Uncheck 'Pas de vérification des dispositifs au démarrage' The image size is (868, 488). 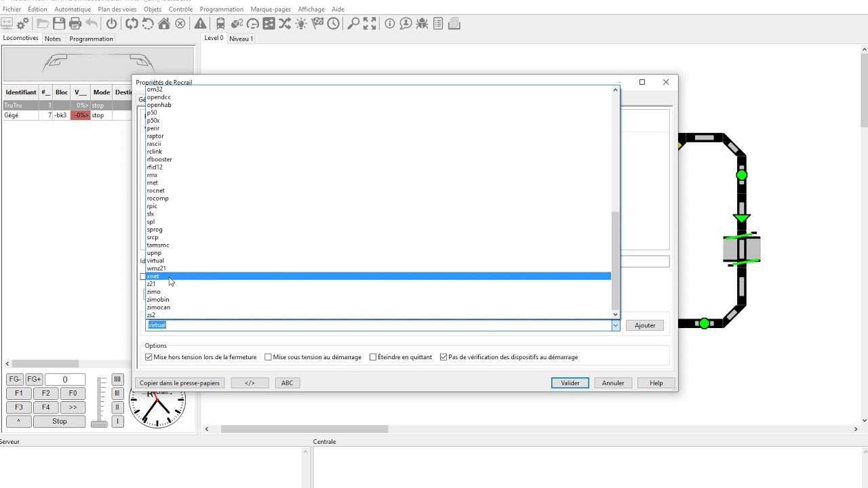[509, 357]
